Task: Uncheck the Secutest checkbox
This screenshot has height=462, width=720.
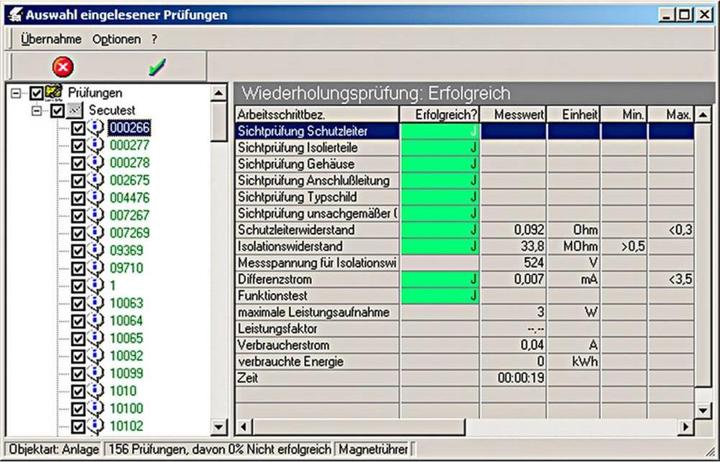Action: (57, 111)
